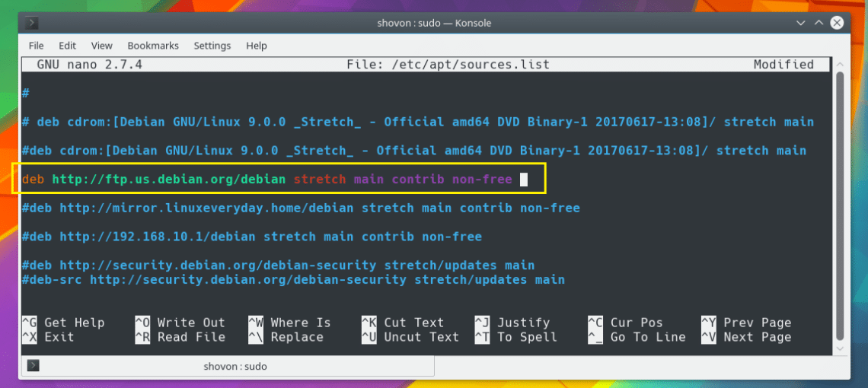Screen dimensions: 868x388
Task: Click the orange 'deb' keyword on active line
Action: [33, 180]
